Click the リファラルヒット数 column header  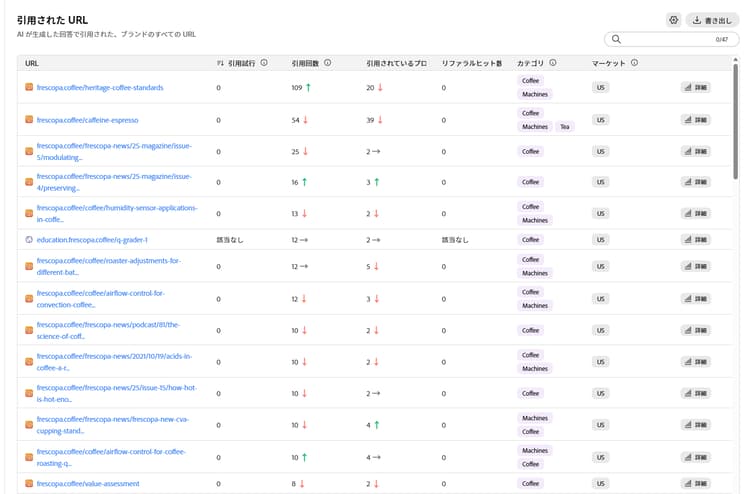click(472, 63)
